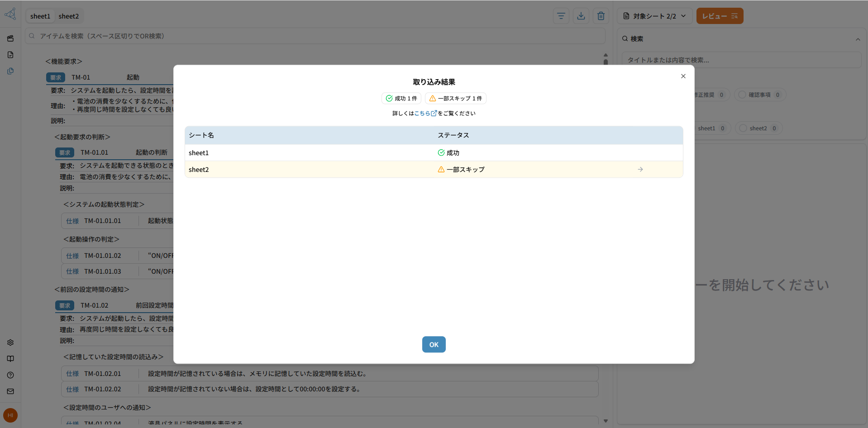Open the book manual icon in sidebar
This screenshot has width=868, height=428.
pyautogui.click(x=10, y=359)
